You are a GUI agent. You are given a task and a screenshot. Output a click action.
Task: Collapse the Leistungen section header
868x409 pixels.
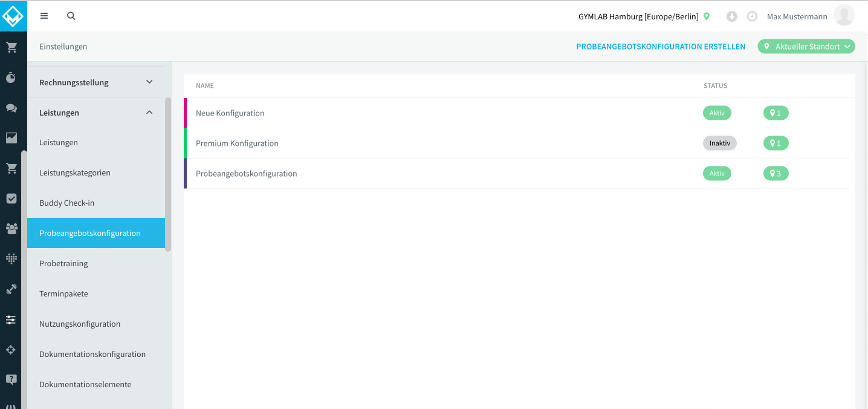point(96,113)
